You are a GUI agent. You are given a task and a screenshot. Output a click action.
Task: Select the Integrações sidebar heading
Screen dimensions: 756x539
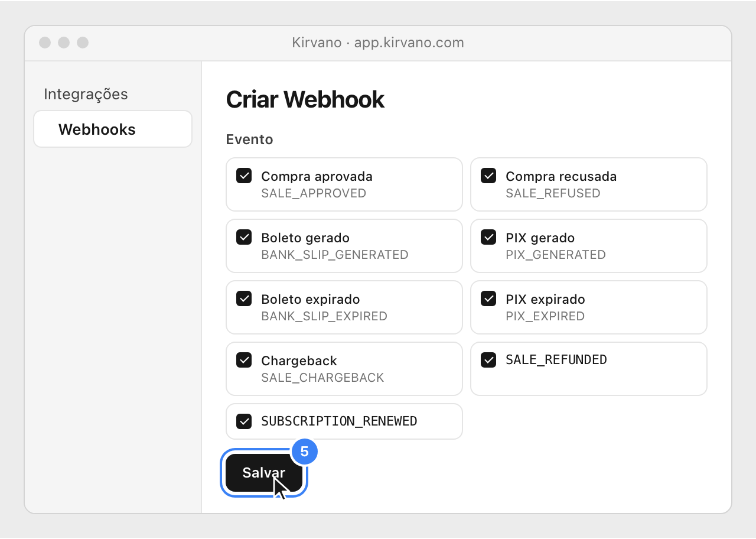[x=86, y=94]
